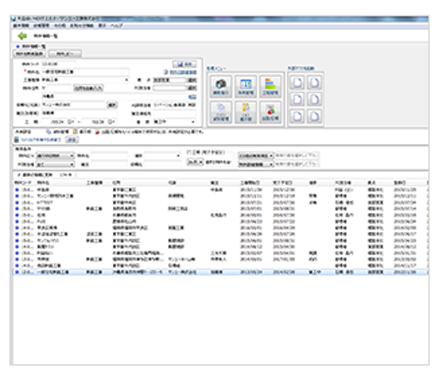The image size is (442, 375).
Task: Expand the lower right sort dropdown in search area
Action: 256,165
